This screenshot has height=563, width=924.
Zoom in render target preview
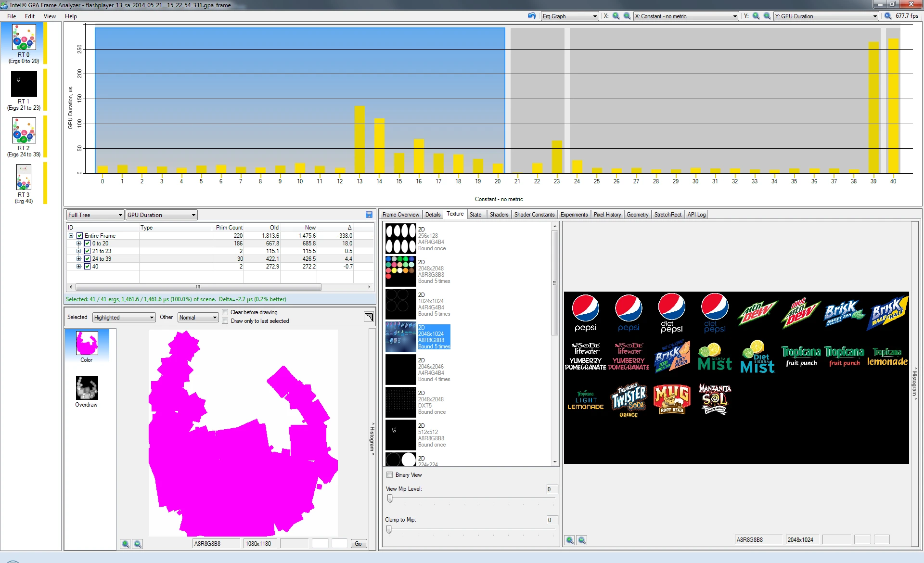click(125, 544)
